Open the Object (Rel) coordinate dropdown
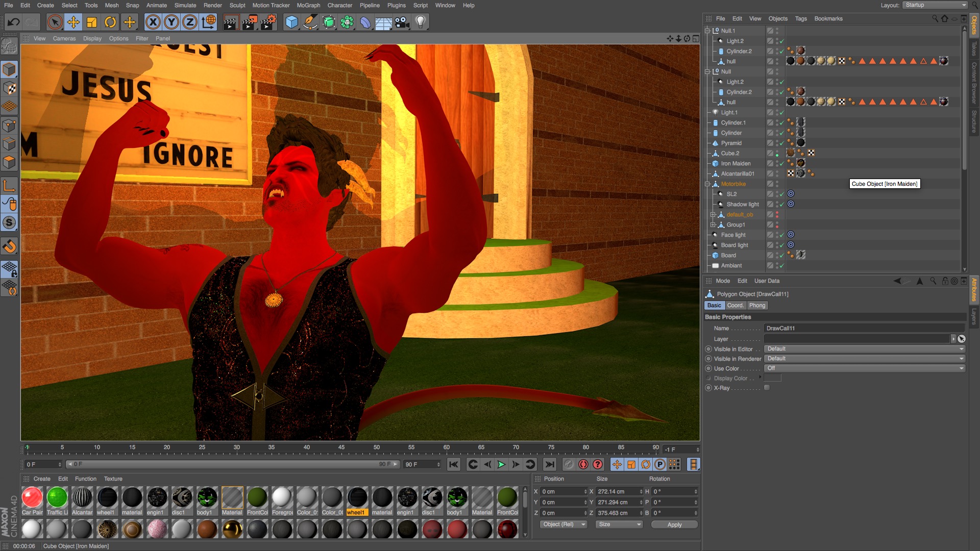This screenshot has width=980, height=551. [563, 524]
